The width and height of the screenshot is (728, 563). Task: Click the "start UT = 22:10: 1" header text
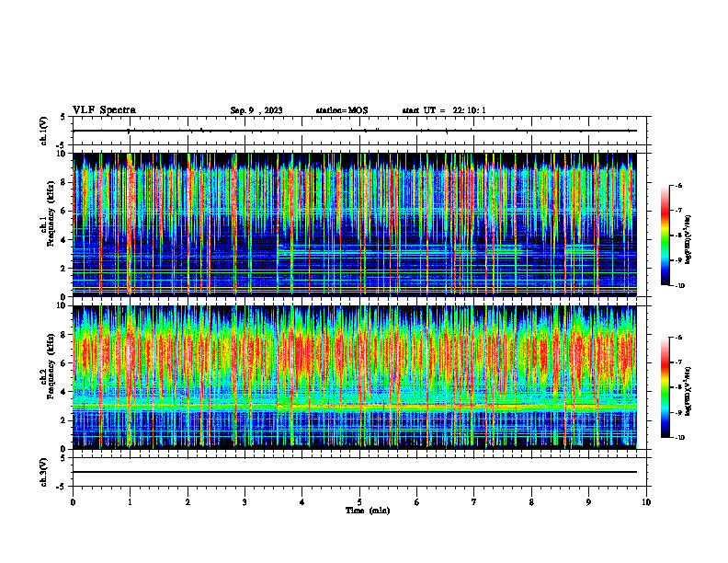tap(444, 110)
